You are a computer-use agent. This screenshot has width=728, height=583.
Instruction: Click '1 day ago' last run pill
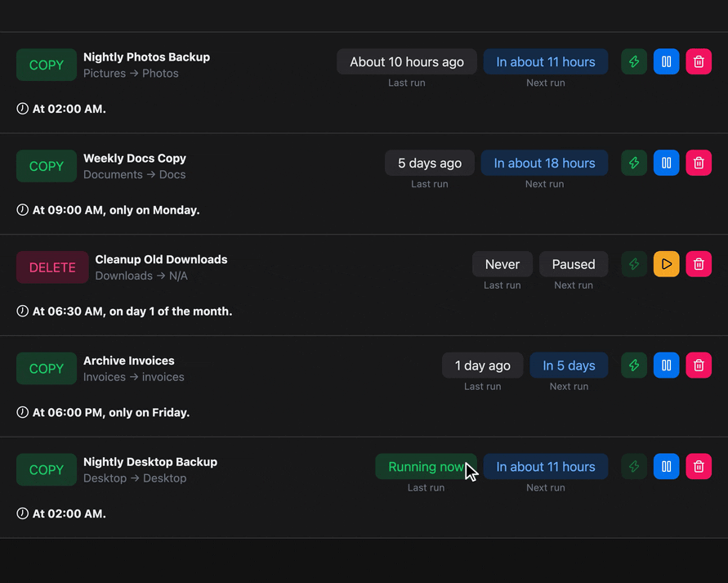click(x=482, y=365)
